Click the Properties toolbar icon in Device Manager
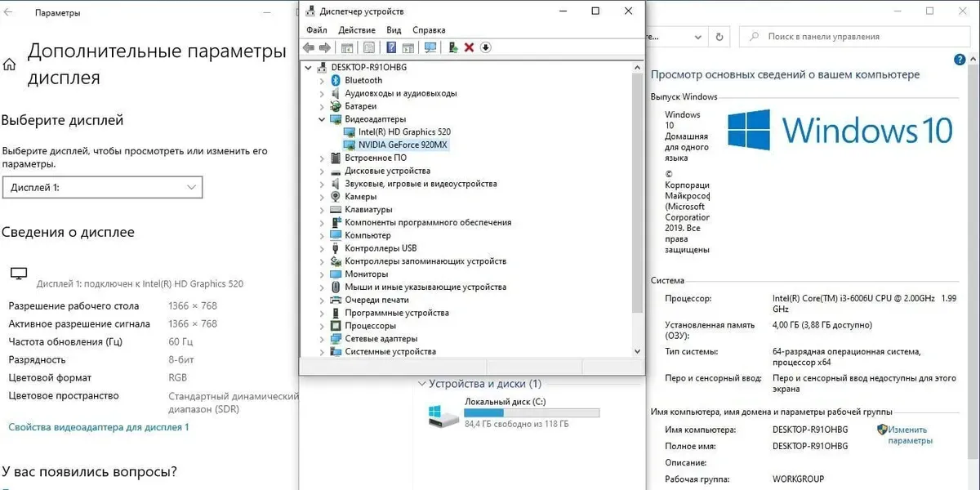This screenshot has height=490, width=980. pos(369,47)
